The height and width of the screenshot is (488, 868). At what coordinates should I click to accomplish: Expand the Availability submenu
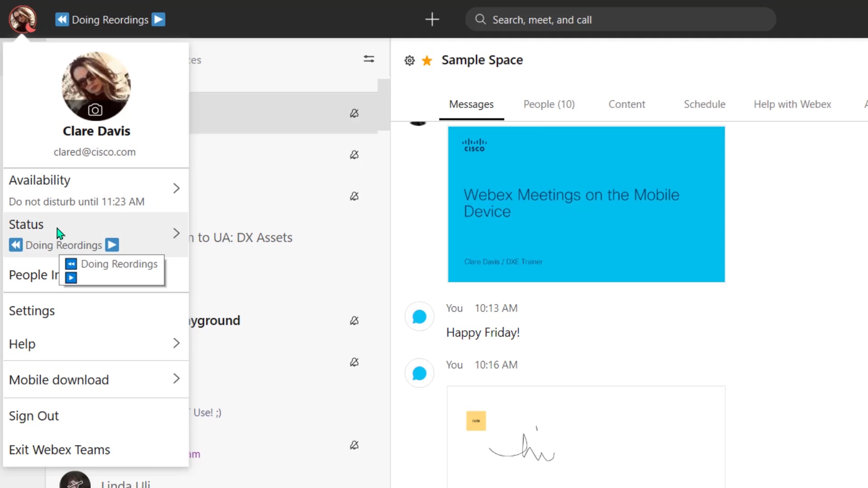(x=176, y=188)
